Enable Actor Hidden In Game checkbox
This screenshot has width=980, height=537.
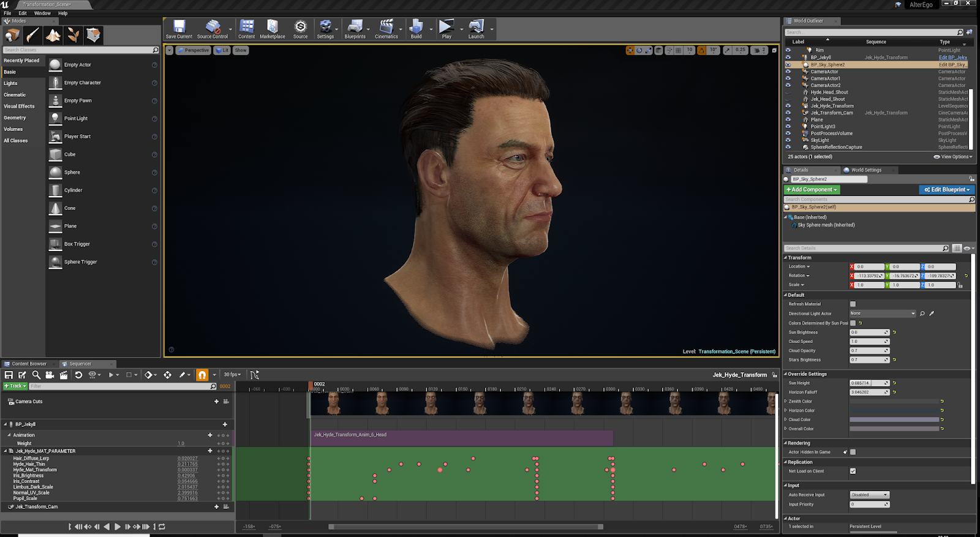pos(853,452)
